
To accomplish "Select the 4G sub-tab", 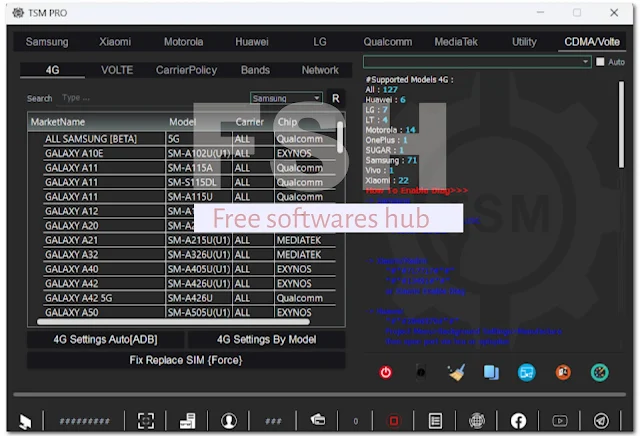I will coord(52,70).
